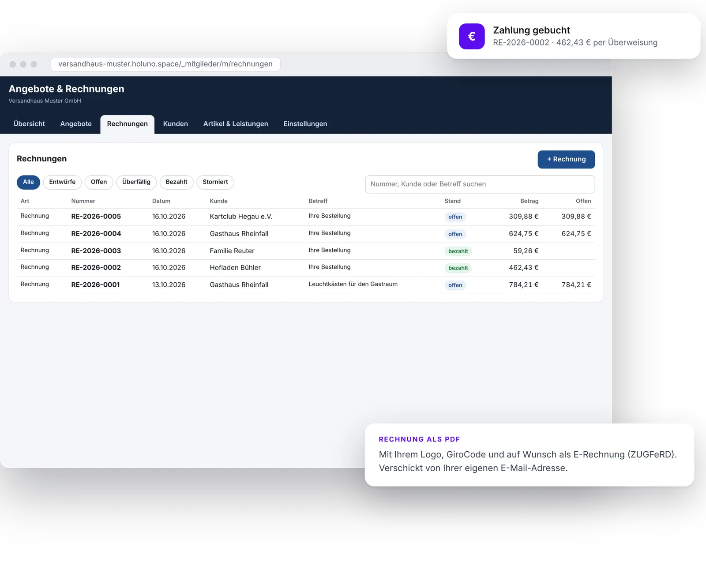The height and width of the screenshot is (588, 706).
Task: Open invoice RE-2026-0004
Action: click(x=96, y=234)
